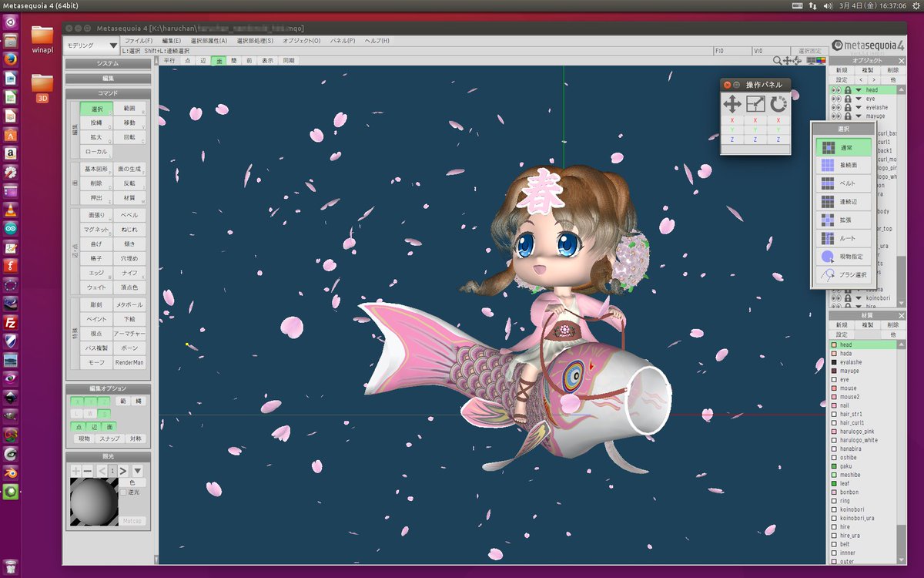Choose 接続面 selection mode
Screen dimensions: 924x578
[x=843, y=165]
